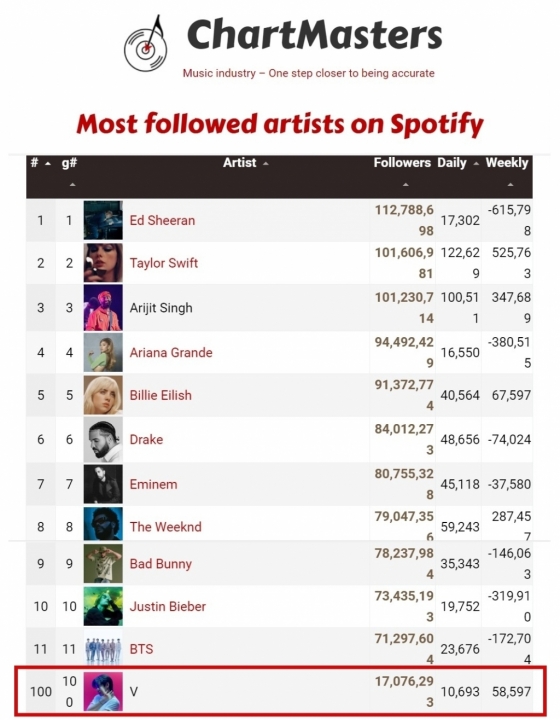Sort the g# column arrow
The height and width of the screenshot is (720, 560).
tap(73, 185)
